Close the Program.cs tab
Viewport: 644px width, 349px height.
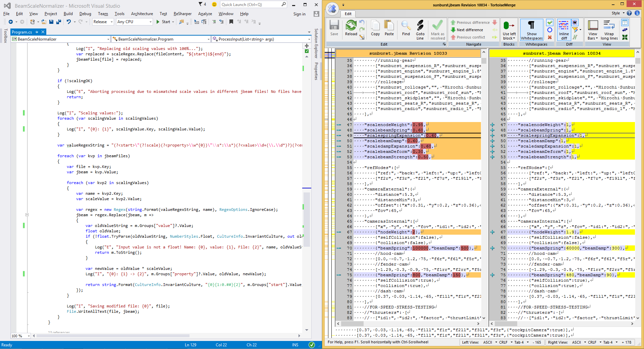coord(43,32)
